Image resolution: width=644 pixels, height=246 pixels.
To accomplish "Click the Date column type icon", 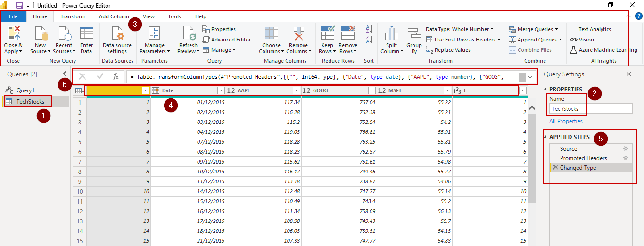I will (x=156, y=90).
